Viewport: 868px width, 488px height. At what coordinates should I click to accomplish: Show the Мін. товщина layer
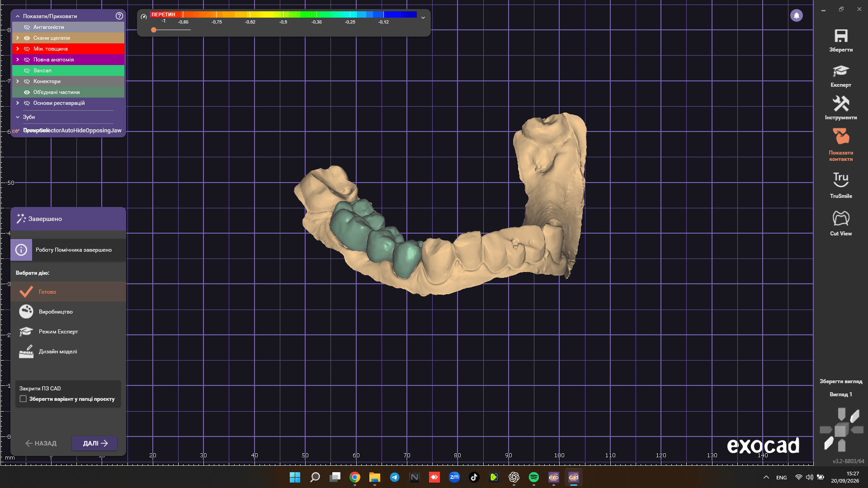click(x=27, y=49)
